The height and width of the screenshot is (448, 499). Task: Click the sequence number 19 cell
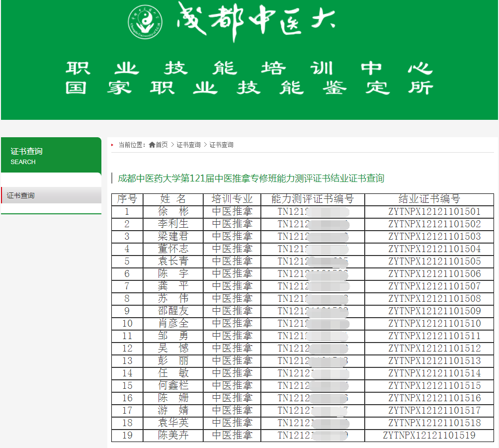(x=127, y=435)
